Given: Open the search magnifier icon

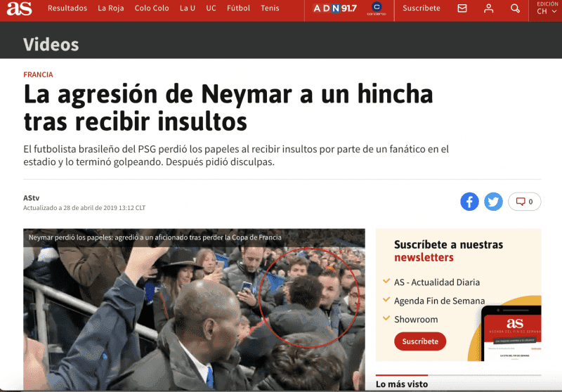Looking at the screenshot, I should tap(515, 8).
